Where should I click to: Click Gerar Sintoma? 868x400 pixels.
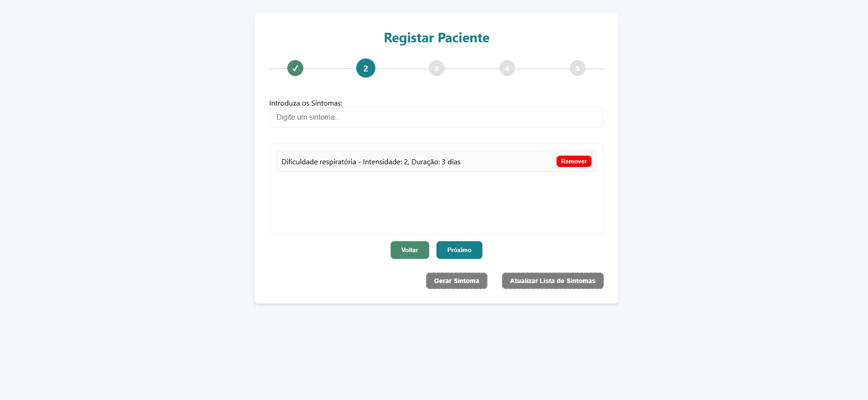(456, 281)
